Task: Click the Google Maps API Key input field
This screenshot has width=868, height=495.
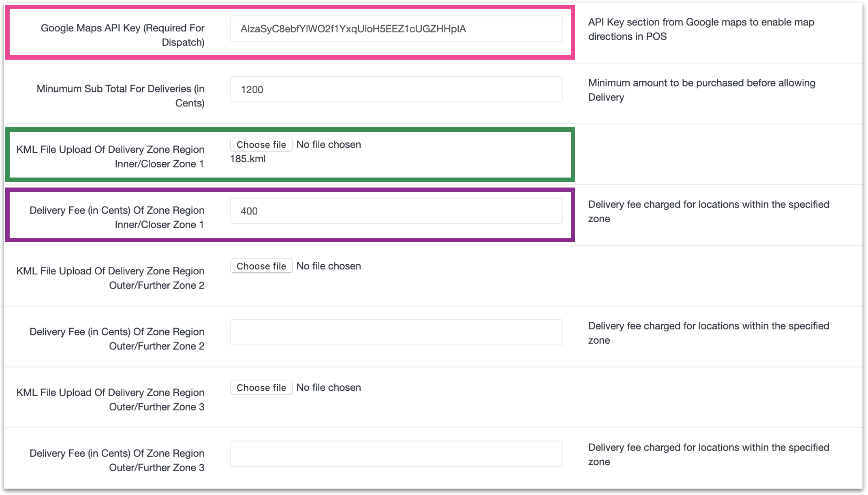Action: [396, 29]
